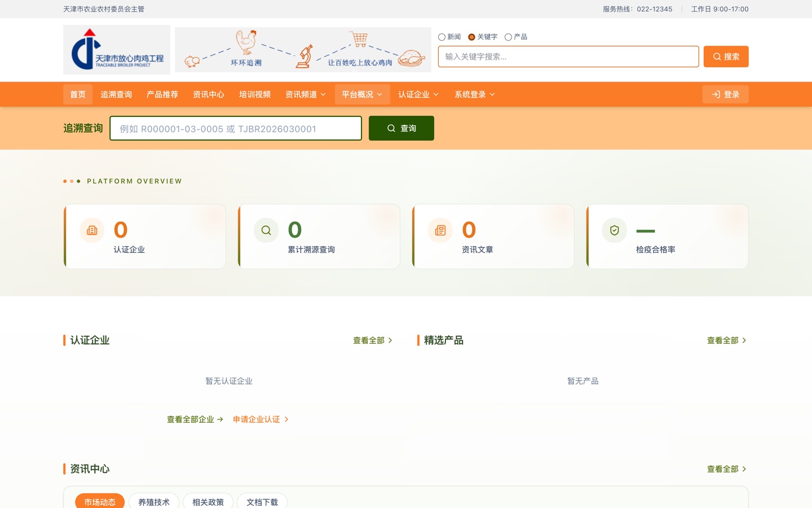The height and width of the screenshot is (508, 812).
Task: Click the orange 搜索 button
Action: tap(726, 56)
